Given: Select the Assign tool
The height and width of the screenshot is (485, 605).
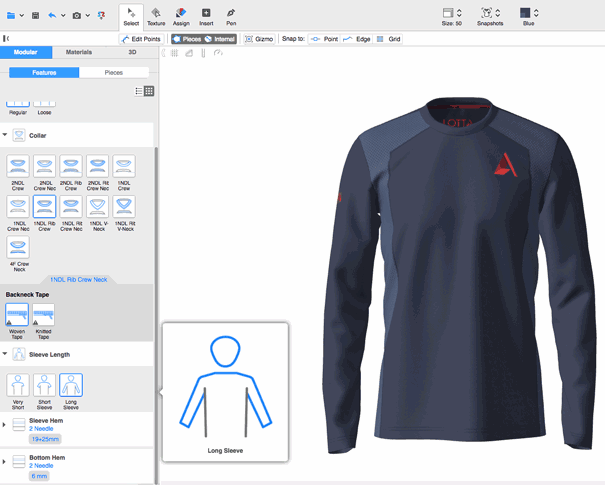Looking at the screenshot, I should [x=181, y=17].
